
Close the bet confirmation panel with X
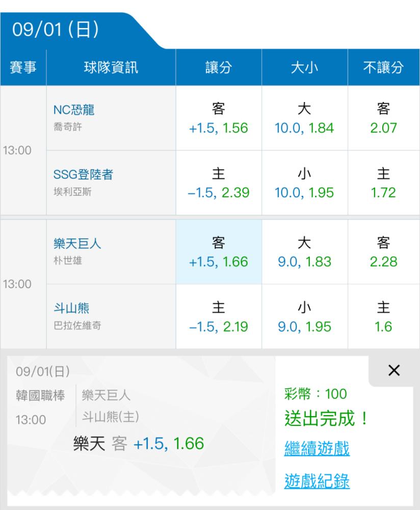pos(393,370)
